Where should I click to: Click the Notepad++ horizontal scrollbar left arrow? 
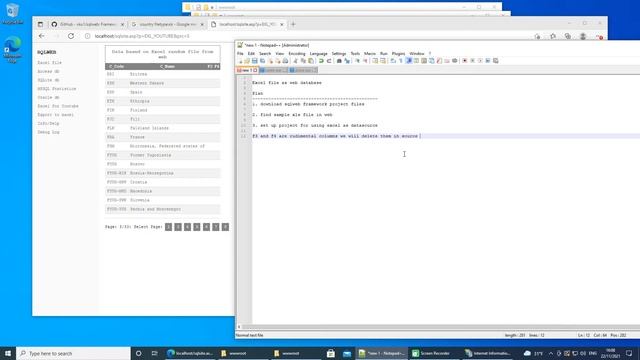pos(239,327)
